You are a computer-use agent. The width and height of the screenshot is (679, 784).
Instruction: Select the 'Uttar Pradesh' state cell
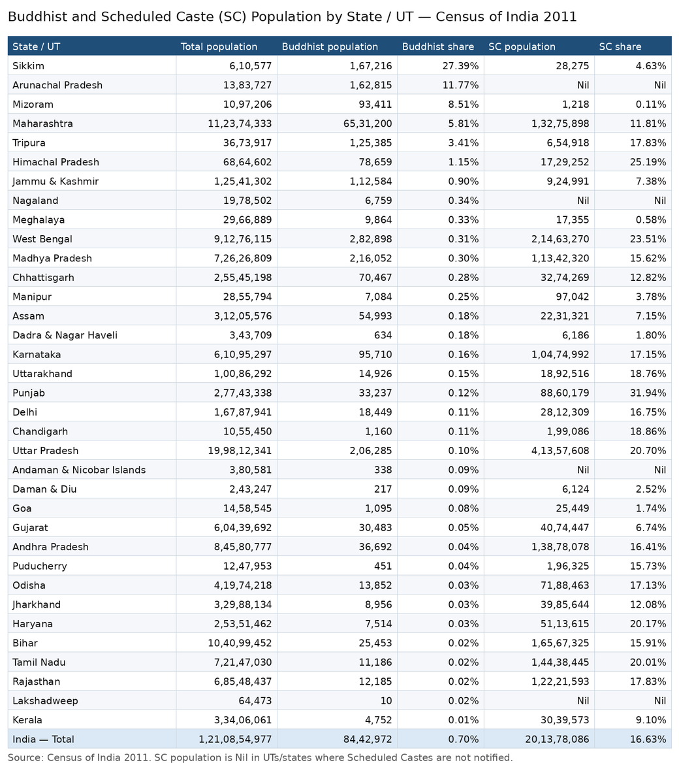click(x=92, y=451)
